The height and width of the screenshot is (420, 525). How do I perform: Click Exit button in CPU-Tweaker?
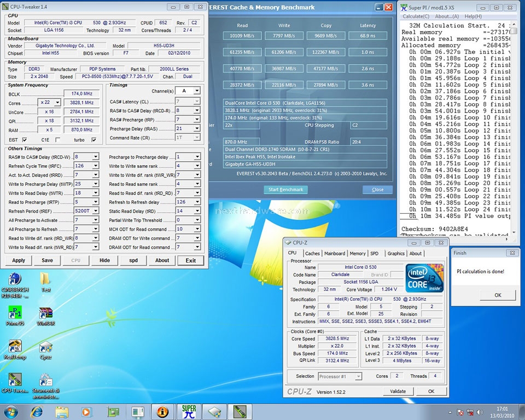[190, 260]
